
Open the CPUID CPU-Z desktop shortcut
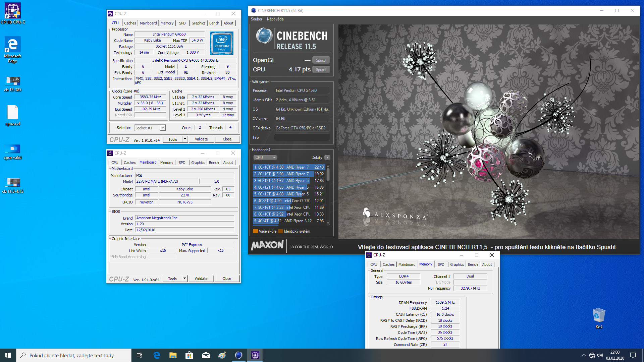[13, 13]
